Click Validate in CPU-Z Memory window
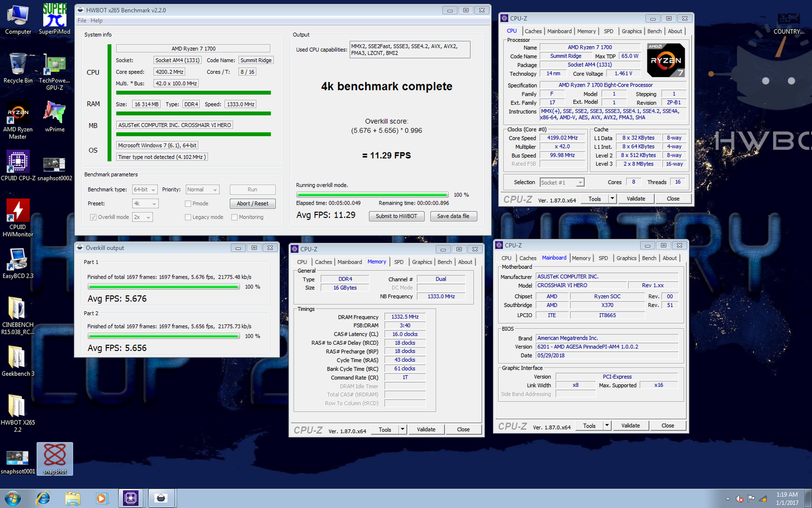 (426, 429)
